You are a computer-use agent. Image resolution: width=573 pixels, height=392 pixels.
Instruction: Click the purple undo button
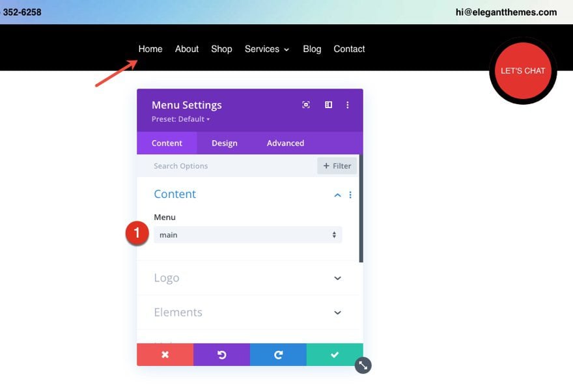point(221,355)
